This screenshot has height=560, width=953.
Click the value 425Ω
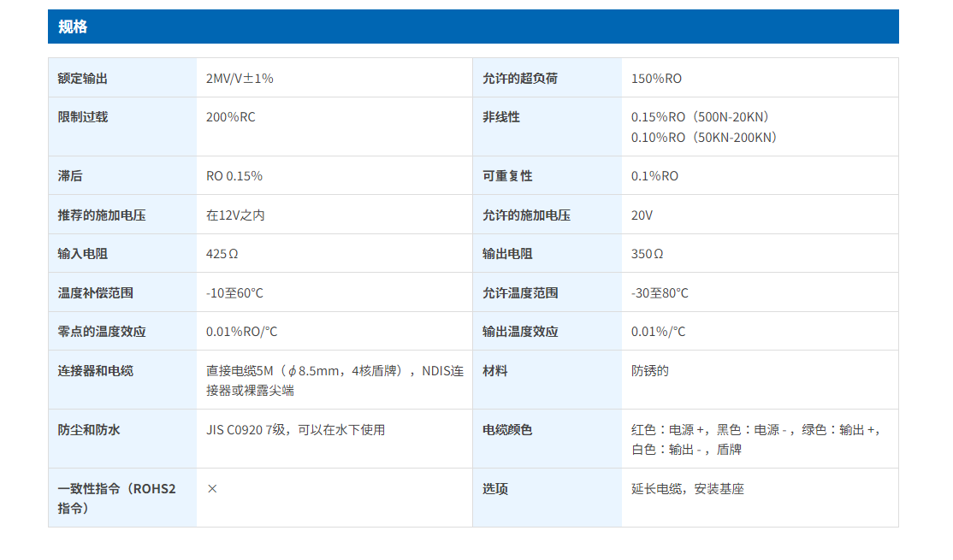(222, 254)
